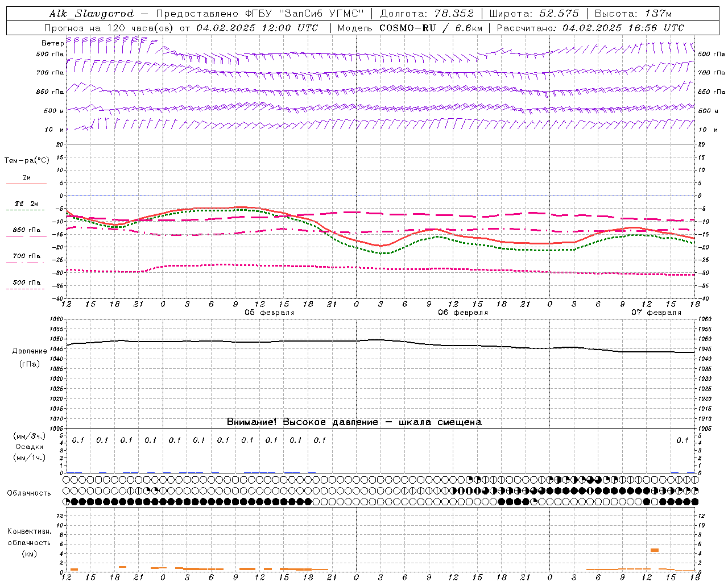Click the Ветер panel label
This screenshot has width=728, height=582.
[x=52, y=43]
